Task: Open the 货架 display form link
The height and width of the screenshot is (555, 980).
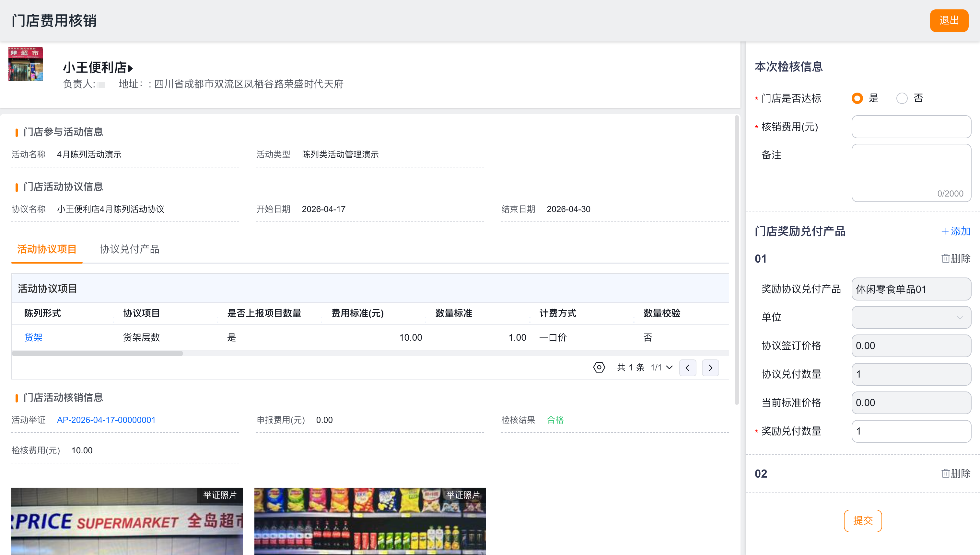Action: point(33,337)
